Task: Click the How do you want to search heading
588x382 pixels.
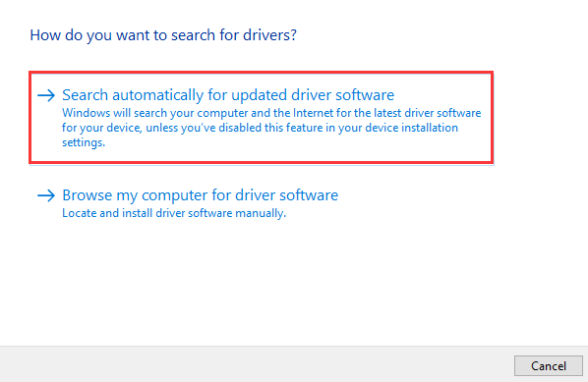Action: [x=163, y=35]
